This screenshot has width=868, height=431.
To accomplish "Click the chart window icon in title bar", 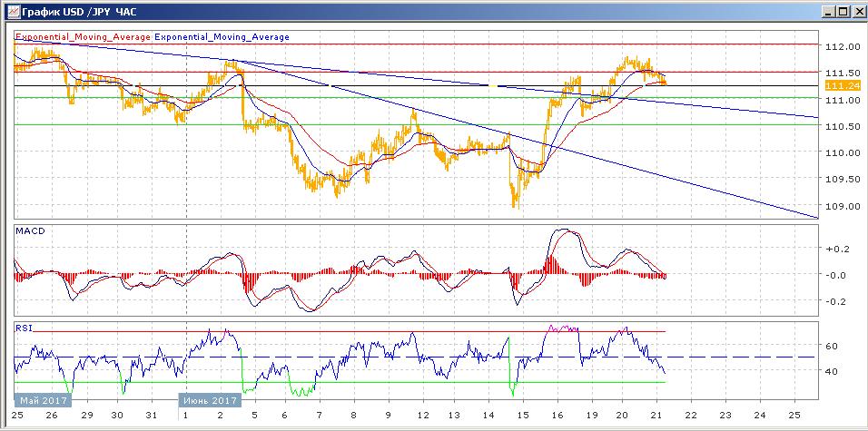I will point(10,11).
